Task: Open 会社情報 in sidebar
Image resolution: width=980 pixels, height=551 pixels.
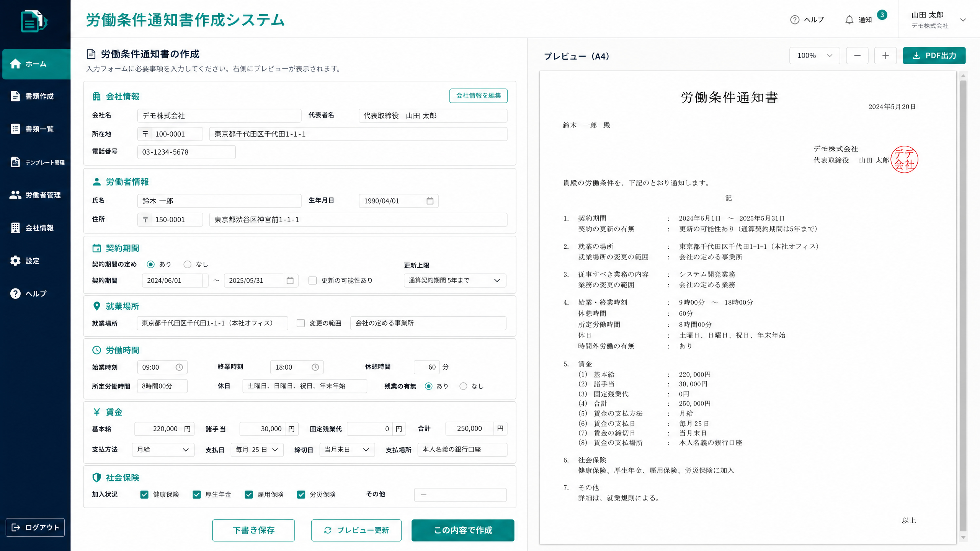Action: (35, 228)
